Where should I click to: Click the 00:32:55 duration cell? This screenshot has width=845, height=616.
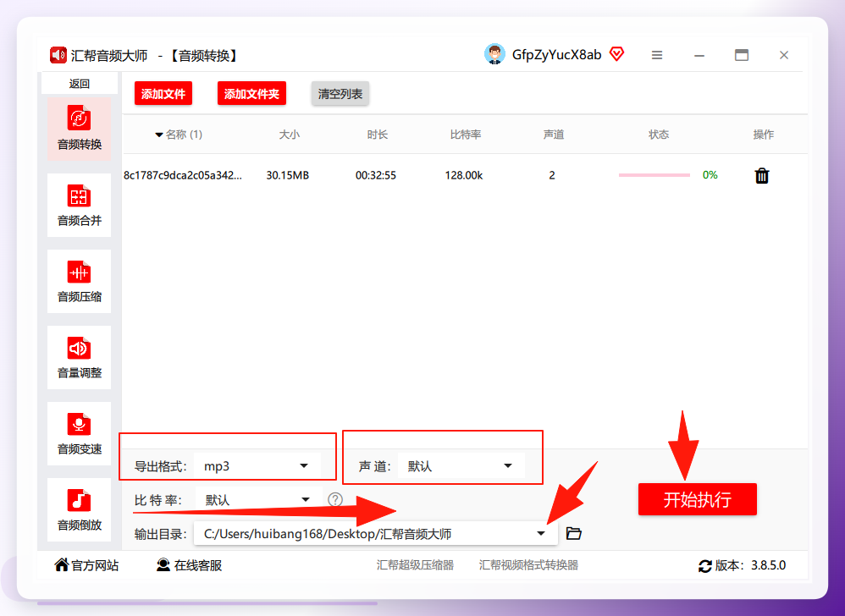coord(376,175)
